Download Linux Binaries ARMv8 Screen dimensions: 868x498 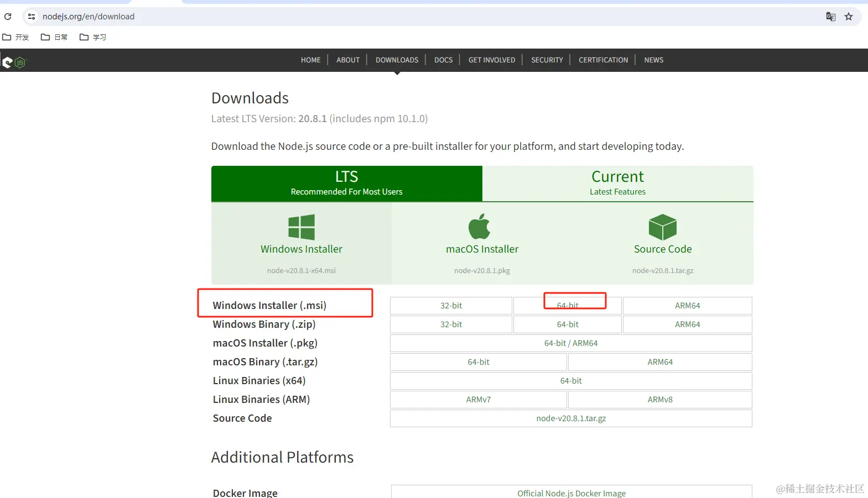tap(660, 400)
